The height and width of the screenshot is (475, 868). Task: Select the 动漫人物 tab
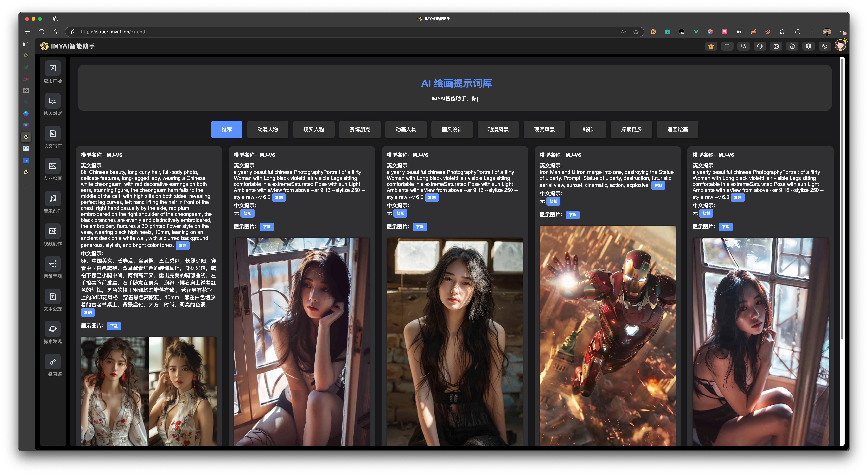tap(268, 129)
